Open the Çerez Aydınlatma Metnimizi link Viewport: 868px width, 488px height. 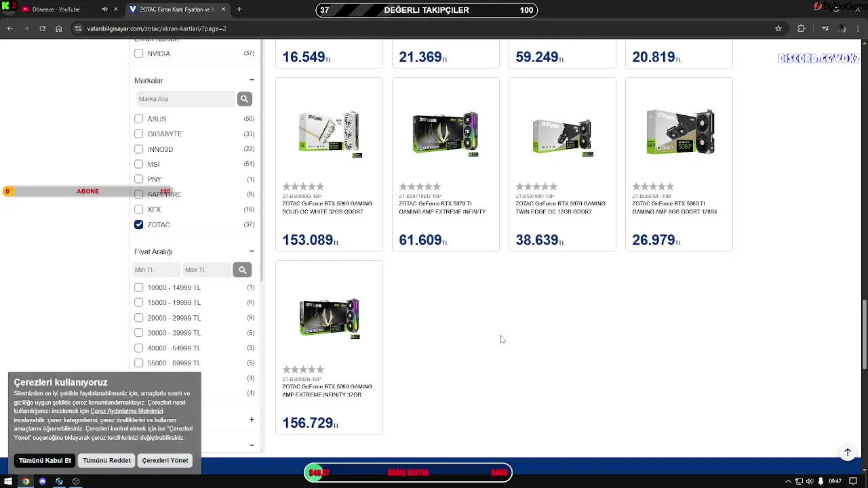pos(127,411)
